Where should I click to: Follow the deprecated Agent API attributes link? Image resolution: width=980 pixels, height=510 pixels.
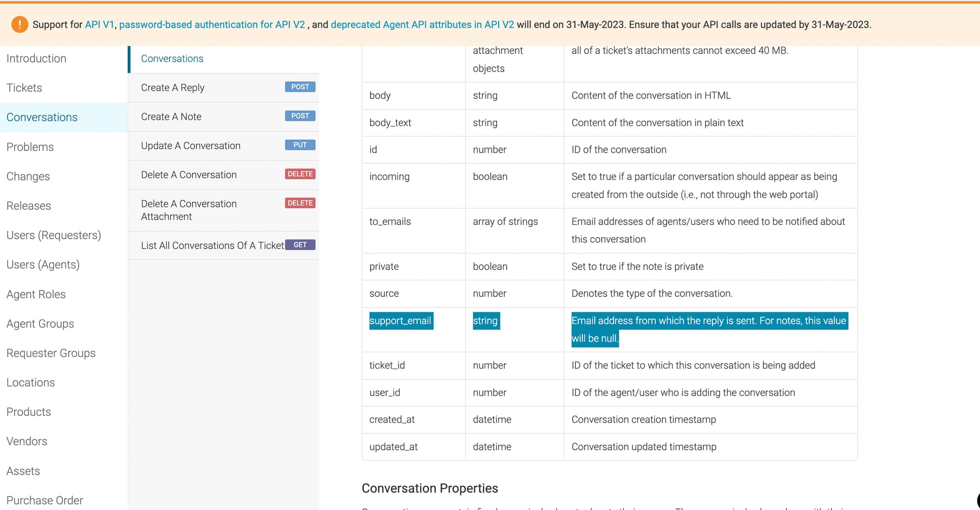(x=422, y=24)
